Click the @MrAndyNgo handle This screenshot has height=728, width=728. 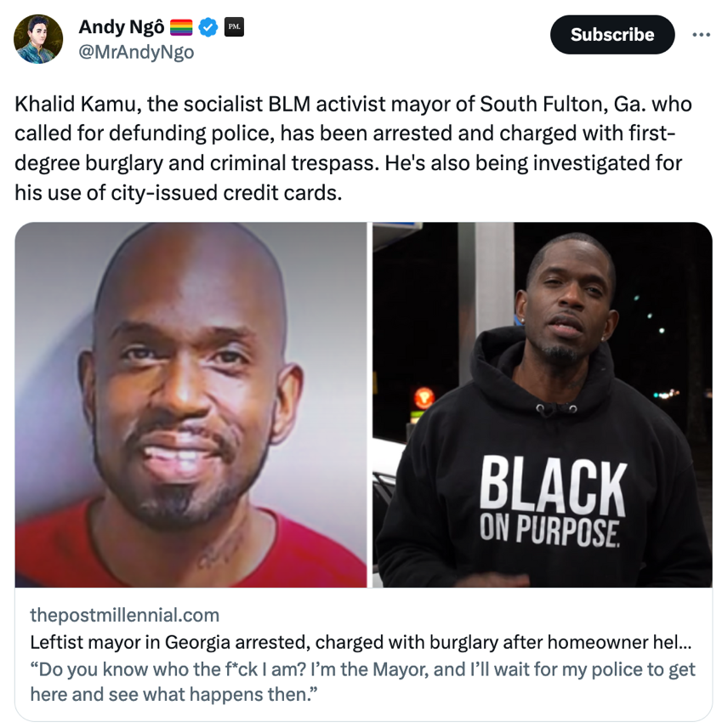click(136, 52)
